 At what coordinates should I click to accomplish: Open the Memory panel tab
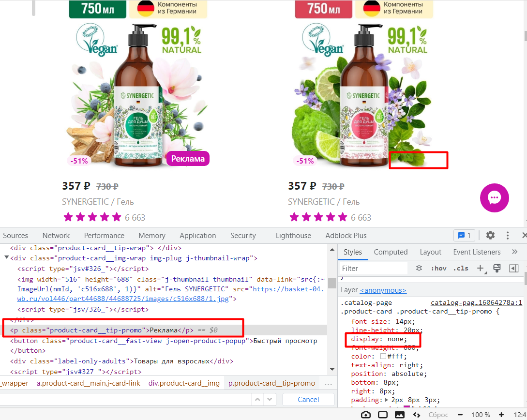click(152, 236)
